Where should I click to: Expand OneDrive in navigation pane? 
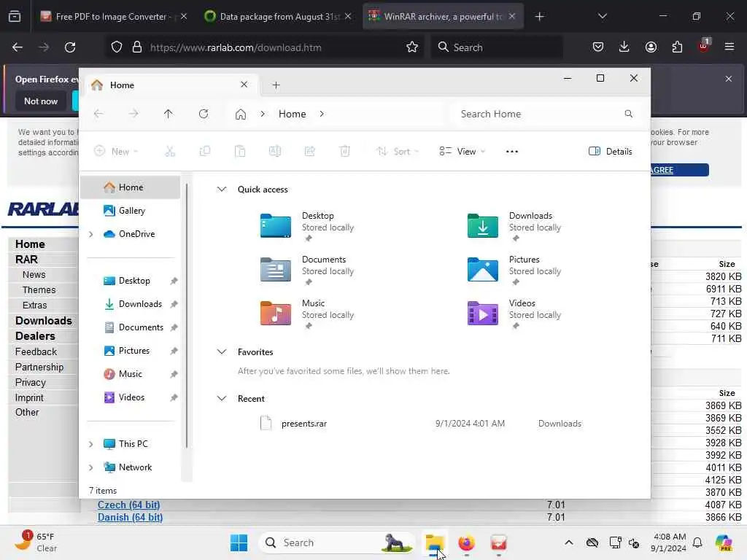point(91,234)
